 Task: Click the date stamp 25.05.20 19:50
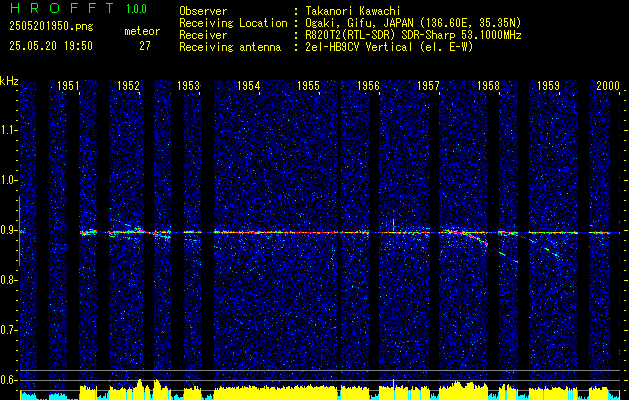click(x=51, y=46)
